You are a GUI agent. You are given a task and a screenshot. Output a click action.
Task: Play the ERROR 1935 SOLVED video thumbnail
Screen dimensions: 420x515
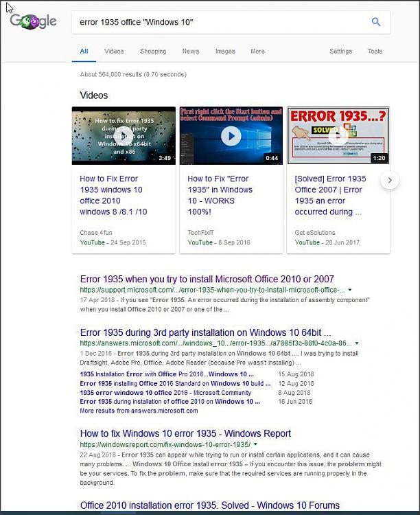pos(338,136)
